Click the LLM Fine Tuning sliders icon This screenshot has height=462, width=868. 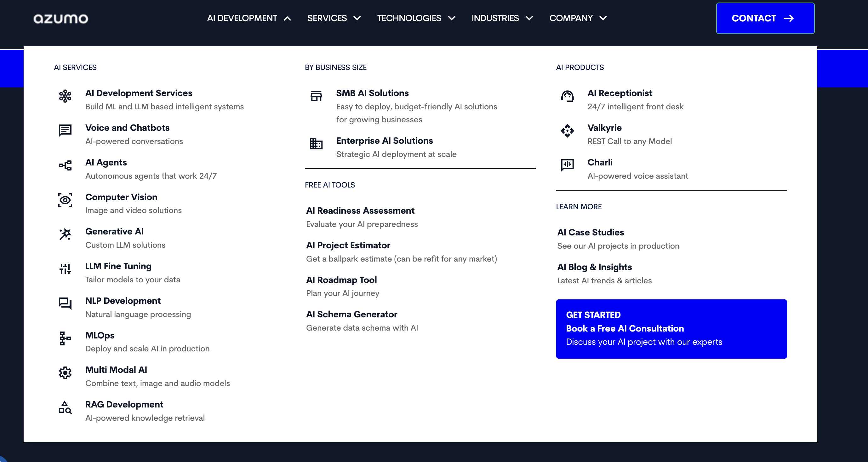pyautogui.click(x=65, y=269)
